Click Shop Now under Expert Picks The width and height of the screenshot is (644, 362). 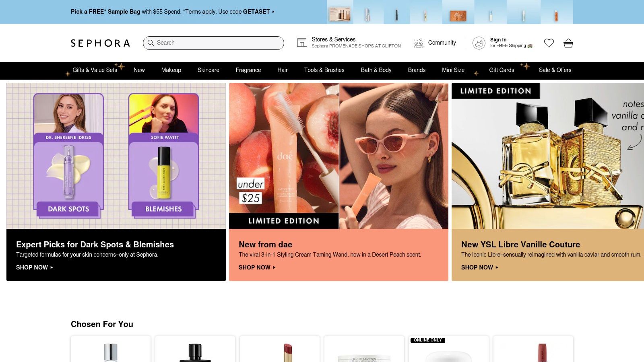click(x=35, y=267)
